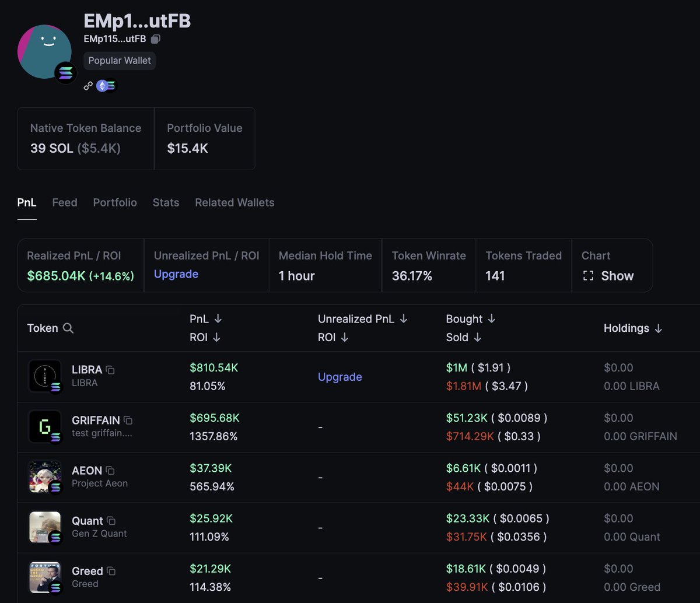Sort table by Bought amount
This screenshot has width=700, height=603.
pos(491,319)
